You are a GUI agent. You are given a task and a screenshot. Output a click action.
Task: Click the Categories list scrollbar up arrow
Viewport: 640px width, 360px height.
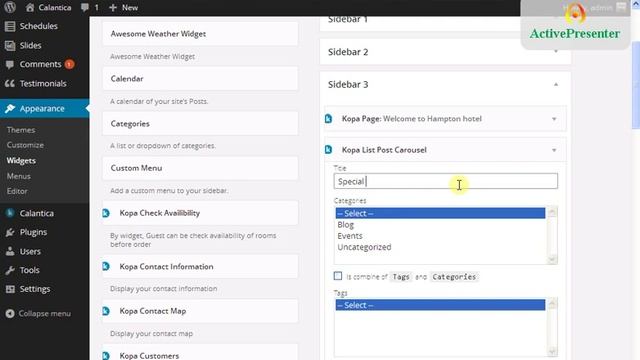552,212
